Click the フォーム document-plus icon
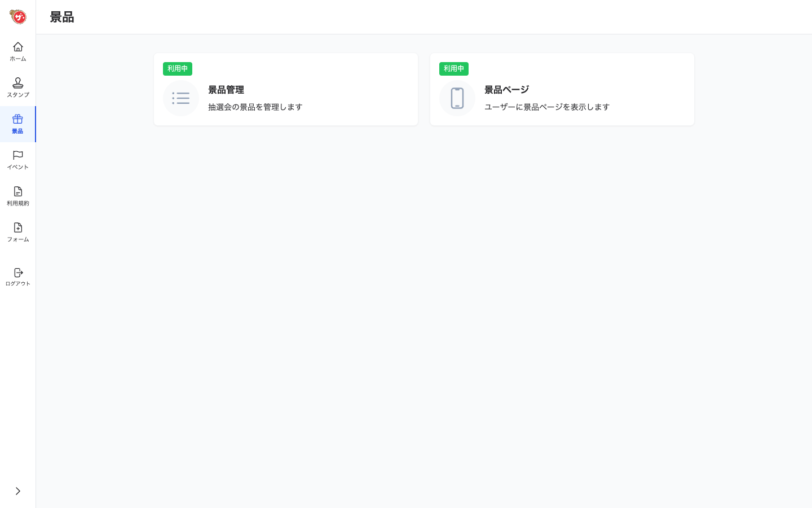812x508 pixels. [17, 228]
